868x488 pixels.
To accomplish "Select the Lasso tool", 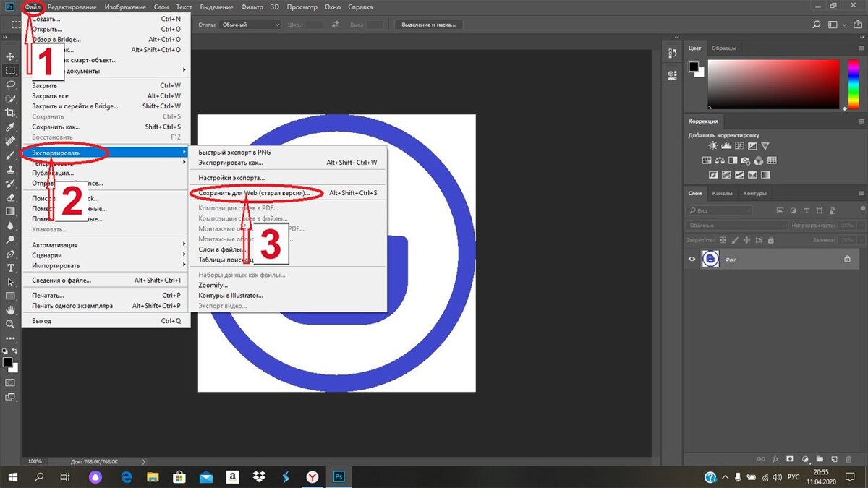I will tap(10, 85).
